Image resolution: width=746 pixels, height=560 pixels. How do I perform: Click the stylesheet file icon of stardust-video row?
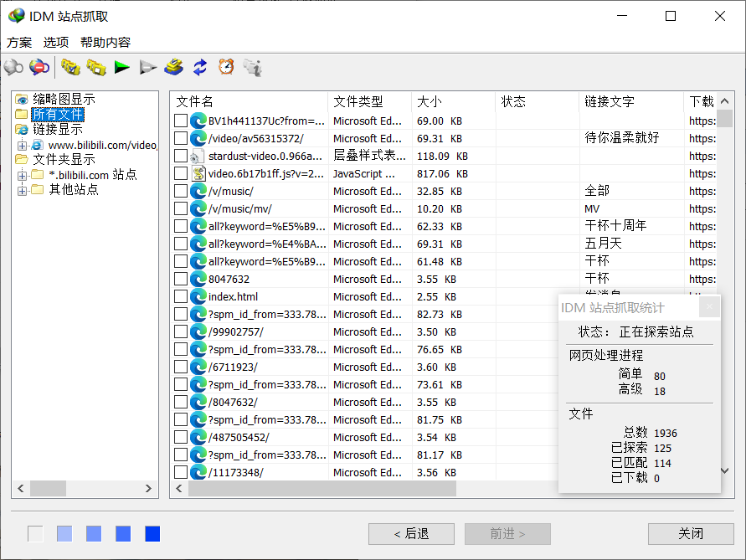pos(198,156)
